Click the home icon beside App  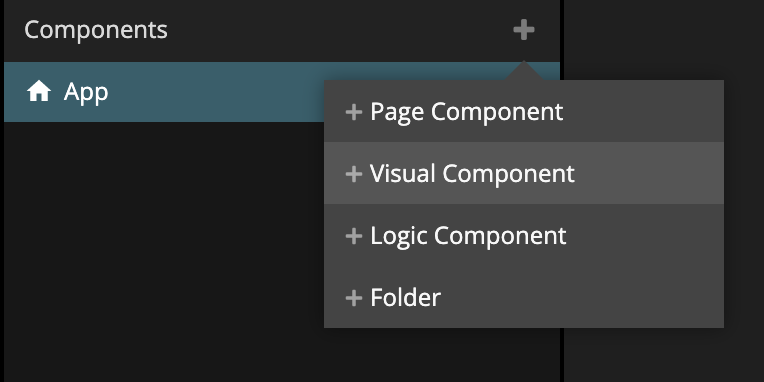click(39, 91)
